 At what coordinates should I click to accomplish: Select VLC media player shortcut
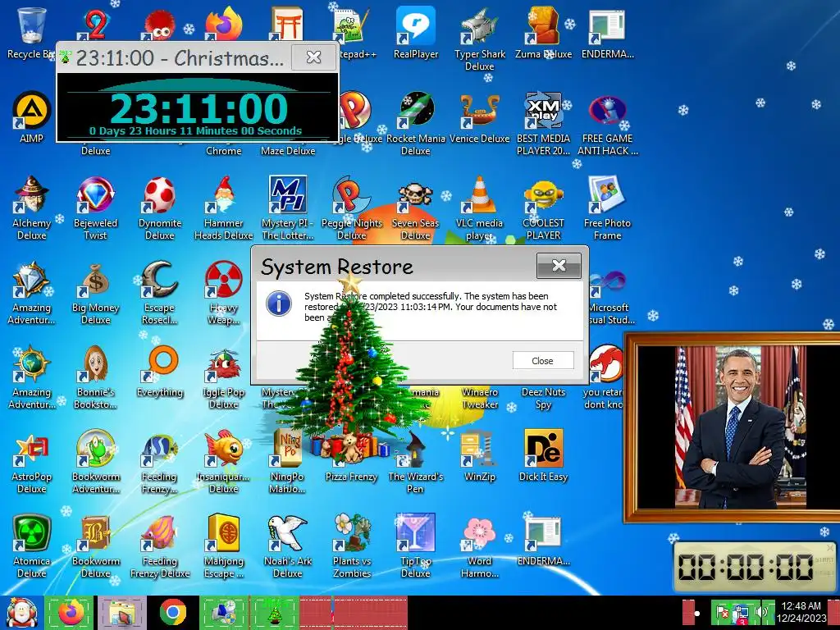479,208
